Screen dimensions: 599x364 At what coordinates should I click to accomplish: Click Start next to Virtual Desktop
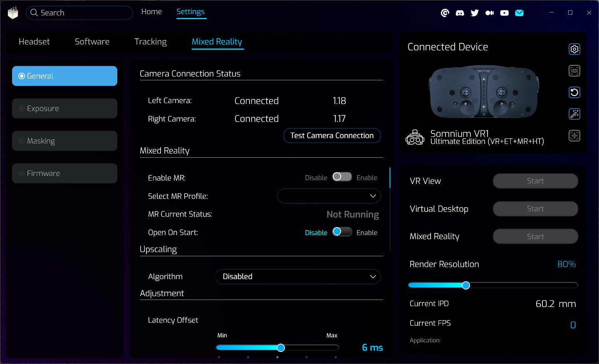click(x=535, y=209)
